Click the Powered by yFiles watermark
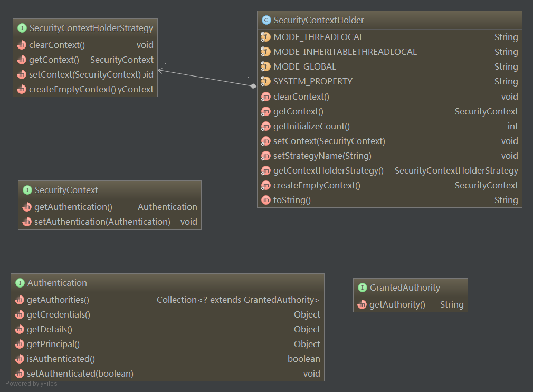This screenshot has width=533, height=392. click(x=31, y=384)
